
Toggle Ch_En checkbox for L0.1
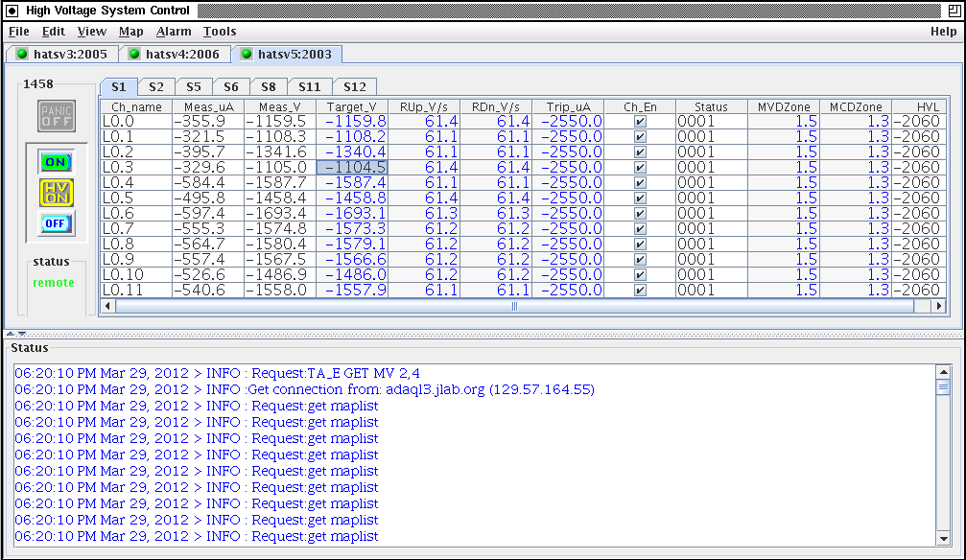[x=640, y=137]
